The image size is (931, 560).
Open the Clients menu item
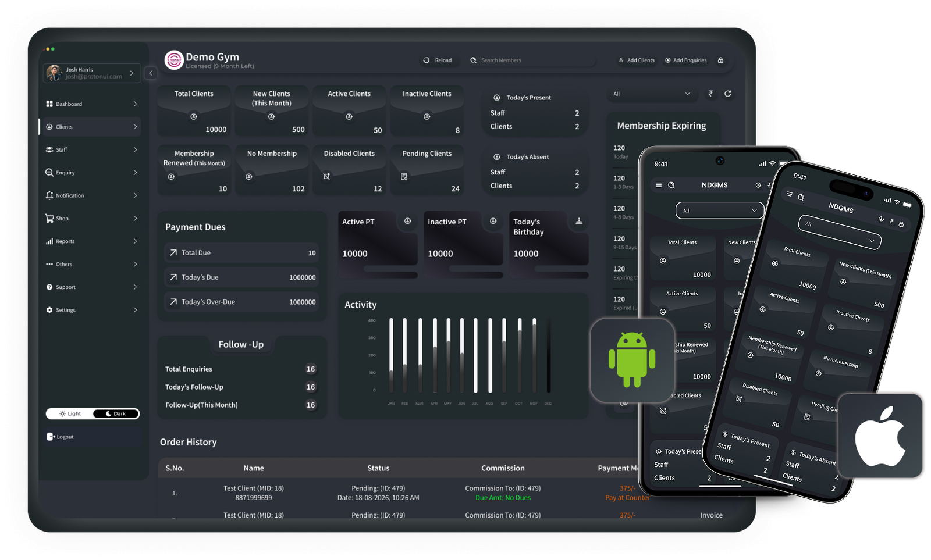pyautogui.click(x=91, y=127)
